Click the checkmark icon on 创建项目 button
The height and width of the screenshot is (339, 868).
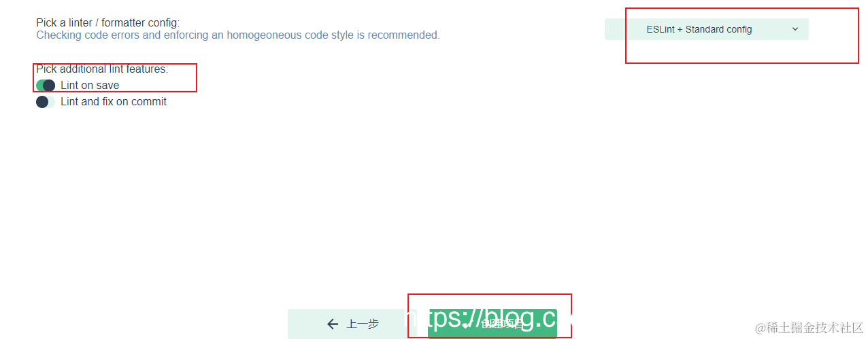tap(467, 324)
